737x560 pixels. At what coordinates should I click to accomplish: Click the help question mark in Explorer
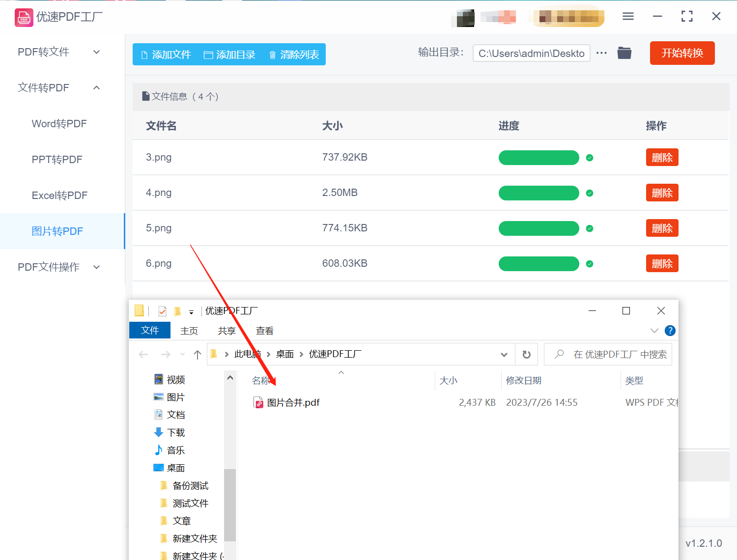670,330
